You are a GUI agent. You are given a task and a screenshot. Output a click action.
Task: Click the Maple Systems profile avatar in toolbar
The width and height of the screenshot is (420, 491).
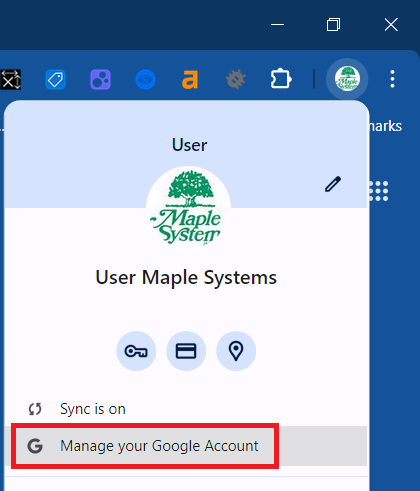347,79
